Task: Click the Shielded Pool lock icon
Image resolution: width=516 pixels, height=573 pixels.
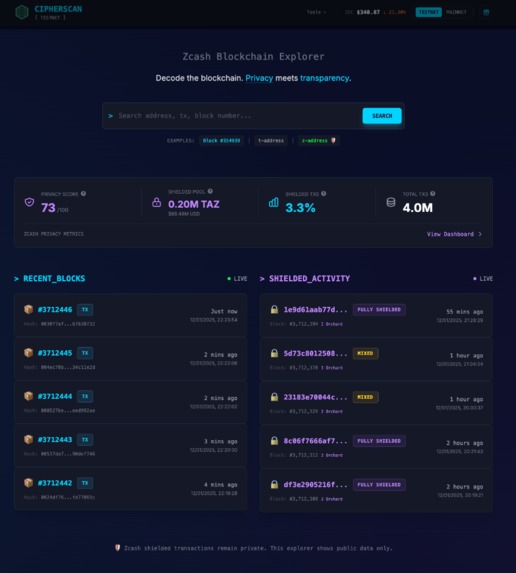Action: (x=156, y=202)
